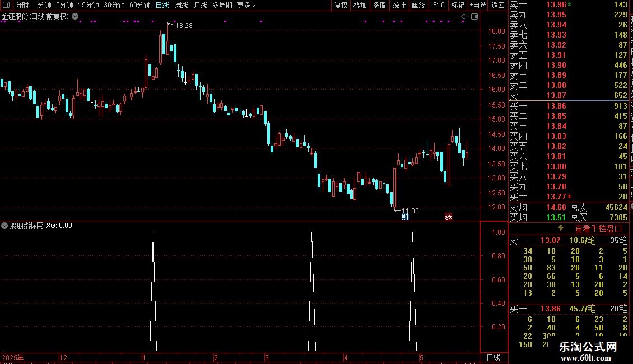
Task: Click the 买五 row price 13.82
Action: (x=556, y=146)
